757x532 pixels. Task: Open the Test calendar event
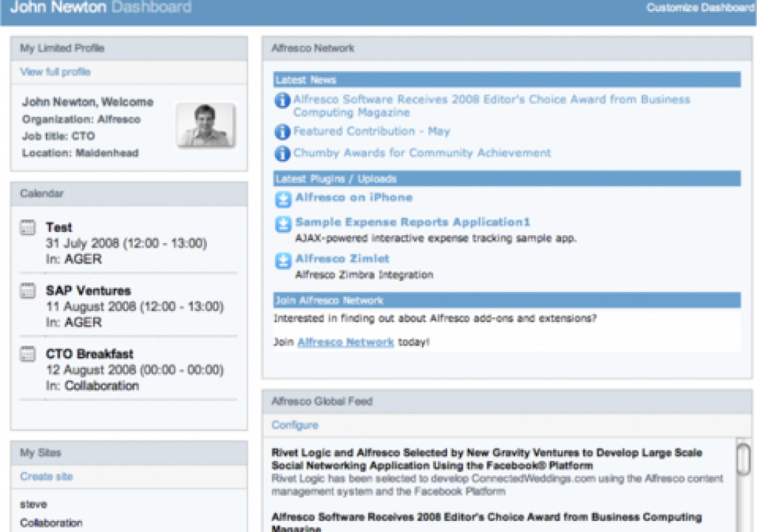[59, 228]
